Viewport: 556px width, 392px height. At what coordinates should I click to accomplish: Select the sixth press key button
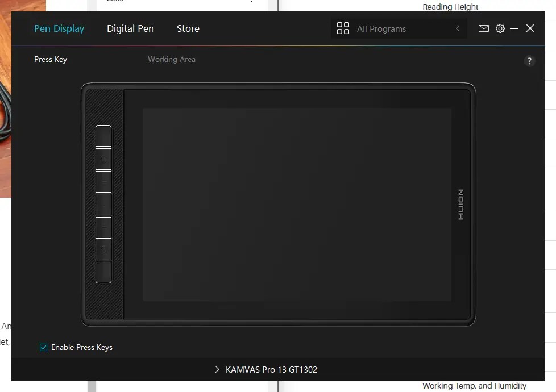tap(103, 250)
